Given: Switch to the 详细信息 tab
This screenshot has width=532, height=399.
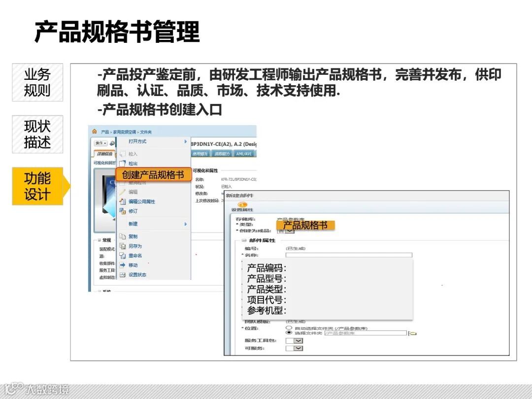Looking at the screenshot, I should (104, 154).
